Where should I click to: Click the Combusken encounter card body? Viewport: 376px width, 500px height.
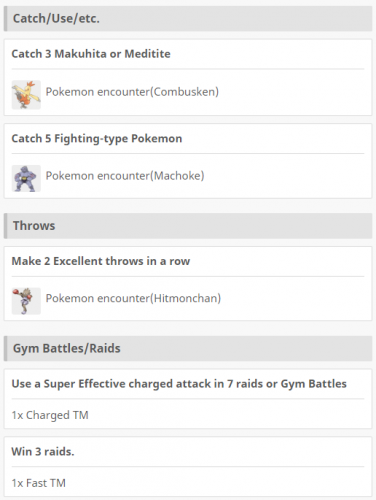pyautogui.click(x=188, y=77)
